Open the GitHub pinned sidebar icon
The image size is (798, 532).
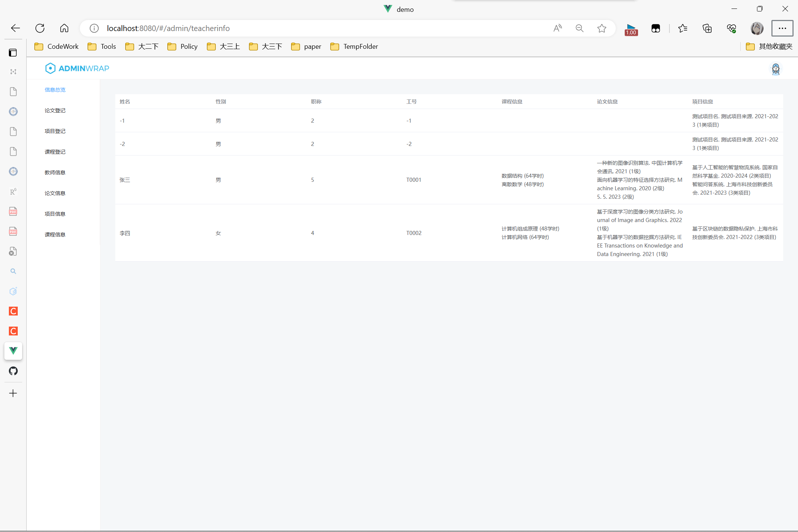(x=13, y=371)
